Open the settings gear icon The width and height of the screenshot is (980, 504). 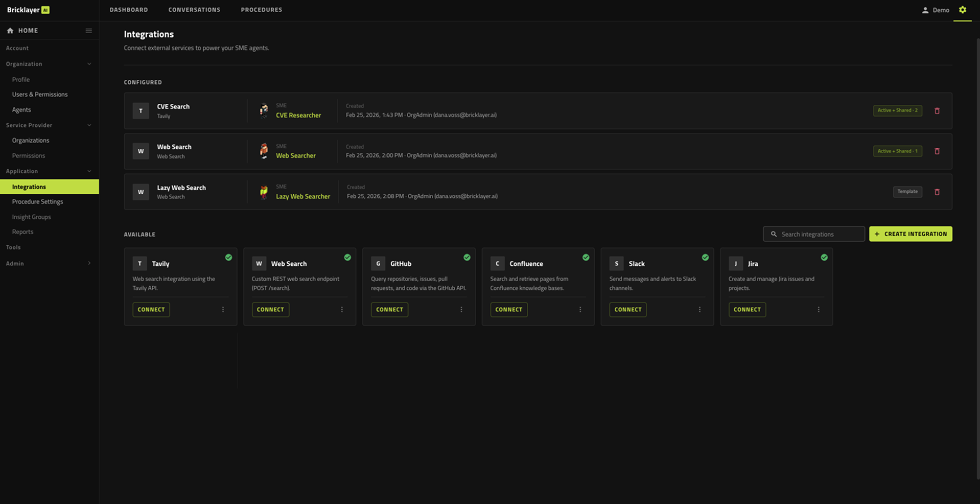(962, 10)
